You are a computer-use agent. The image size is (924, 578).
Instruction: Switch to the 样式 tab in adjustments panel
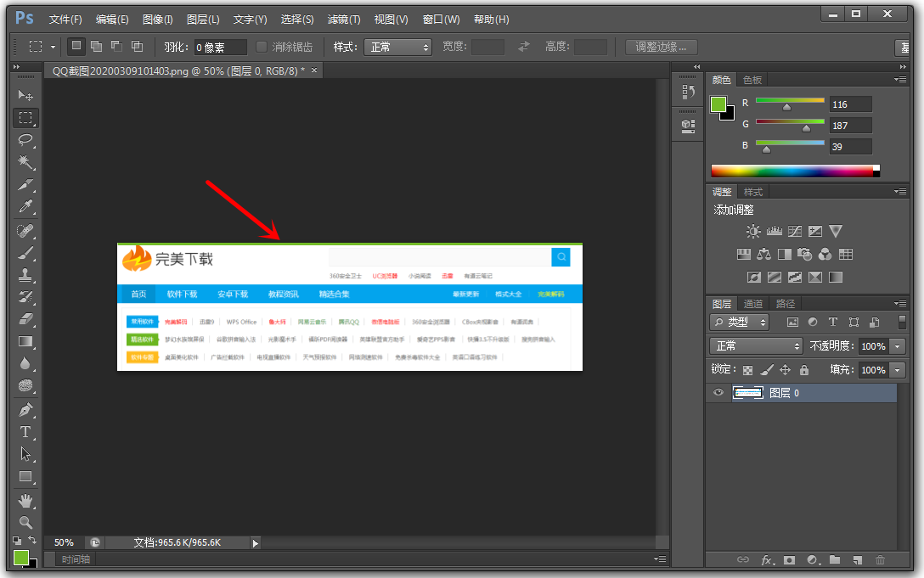click(753, 192)
